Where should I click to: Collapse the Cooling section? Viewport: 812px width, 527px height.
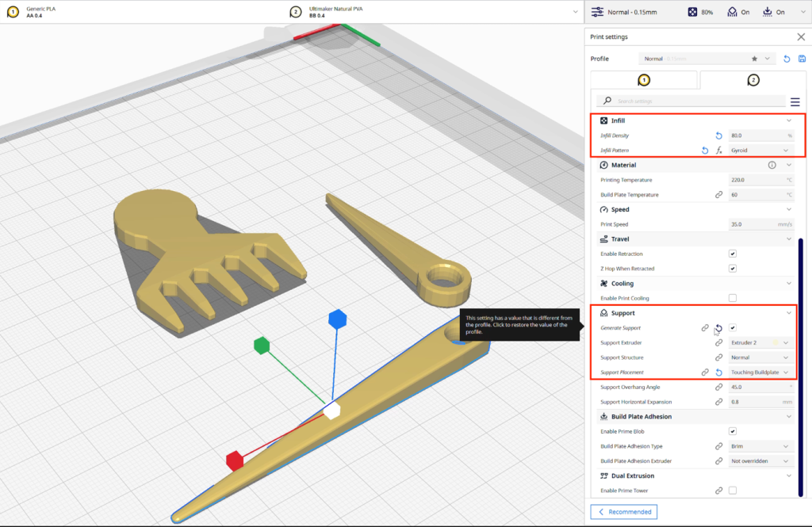coord(789,284)
